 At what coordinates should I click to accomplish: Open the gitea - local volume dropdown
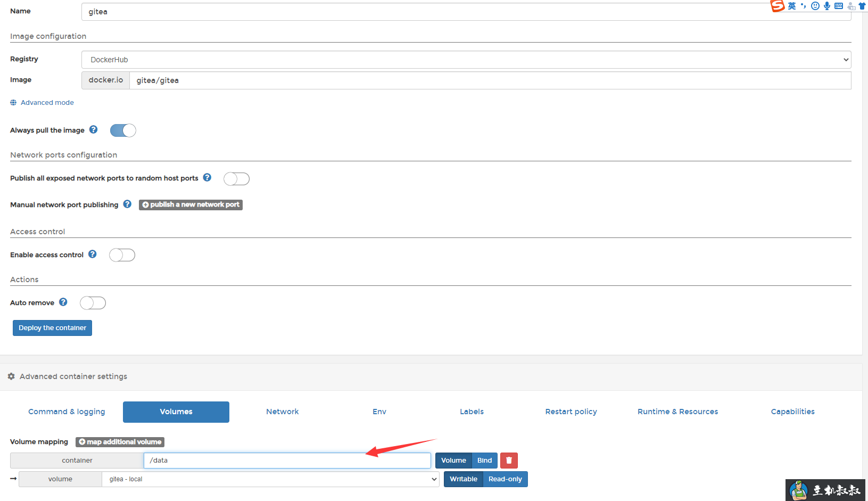270,479
